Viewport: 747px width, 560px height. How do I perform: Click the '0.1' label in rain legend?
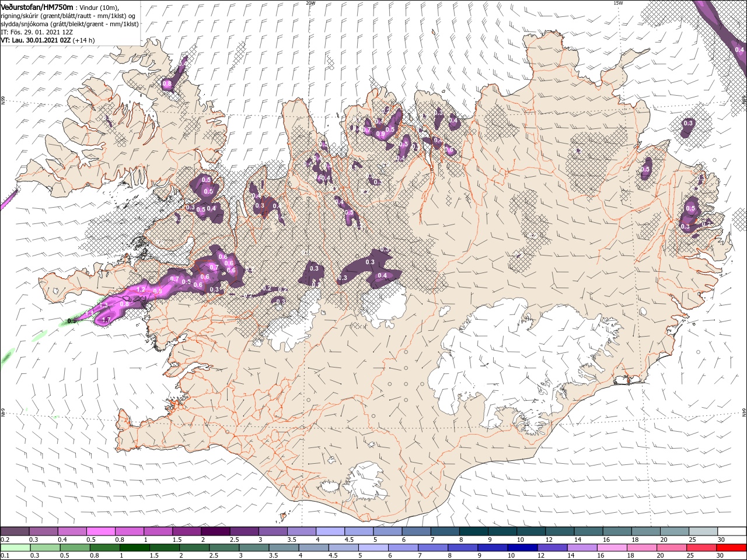click(x=4, y=556)
